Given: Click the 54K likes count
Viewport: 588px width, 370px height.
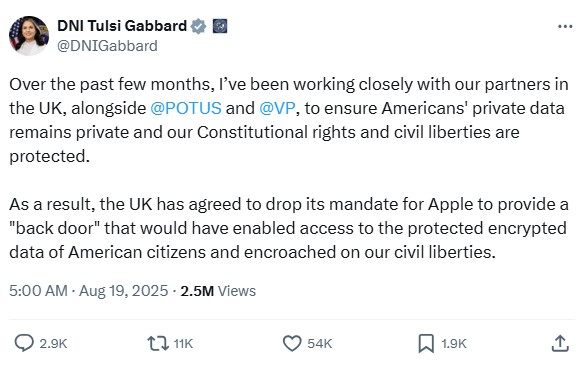Looking at the screenshot, I should point(320,343).
